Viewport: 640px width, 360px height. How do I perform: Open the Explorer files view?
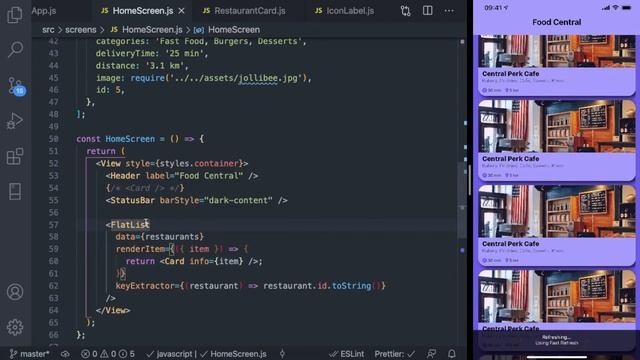pyautogui.click(x=15, y=14)
